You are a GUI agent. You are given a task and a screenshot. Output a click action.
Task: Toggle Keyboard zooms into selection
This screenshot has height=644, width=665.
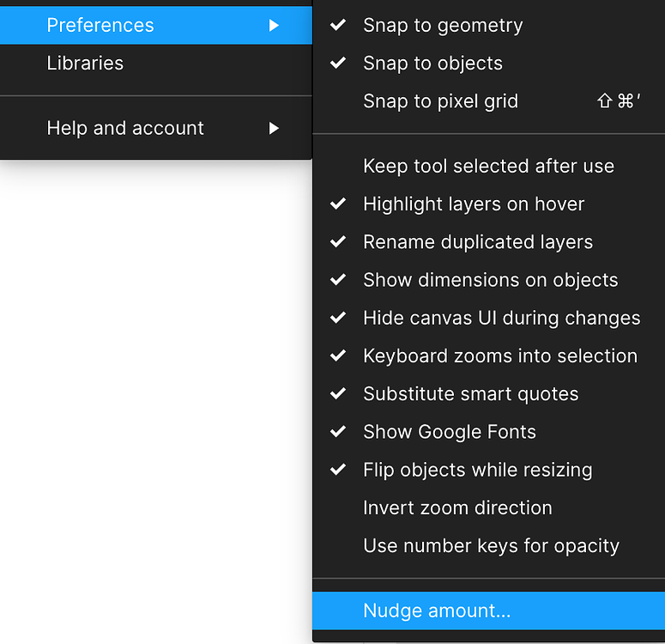click(x=499, y=355)
